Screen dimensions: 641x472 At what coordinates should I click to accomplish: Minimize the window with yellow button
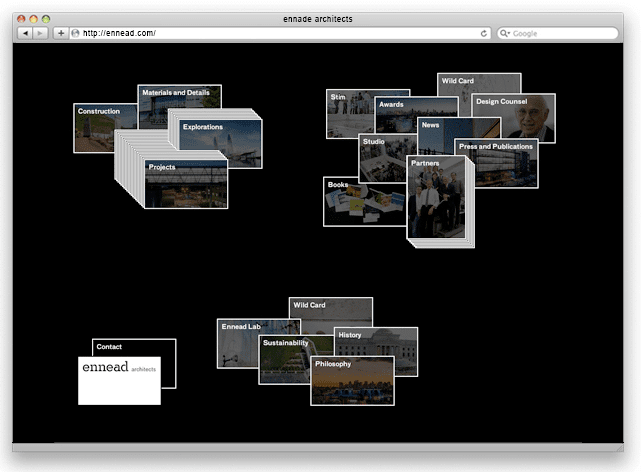[x=34, y=19]
